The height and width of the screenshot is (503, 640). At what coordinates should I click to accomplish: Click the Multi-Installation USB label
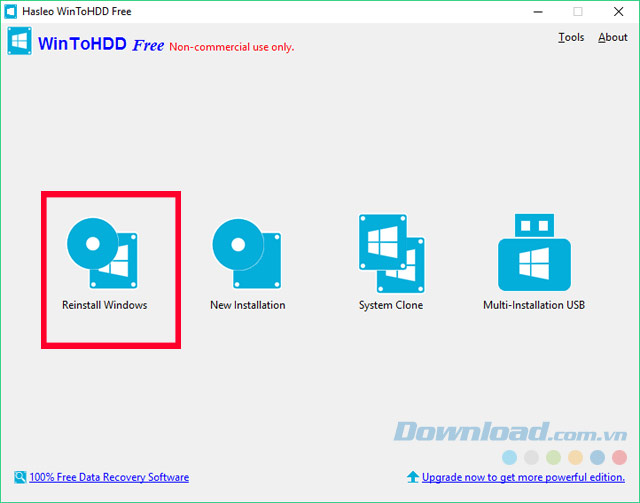(534, 305)
